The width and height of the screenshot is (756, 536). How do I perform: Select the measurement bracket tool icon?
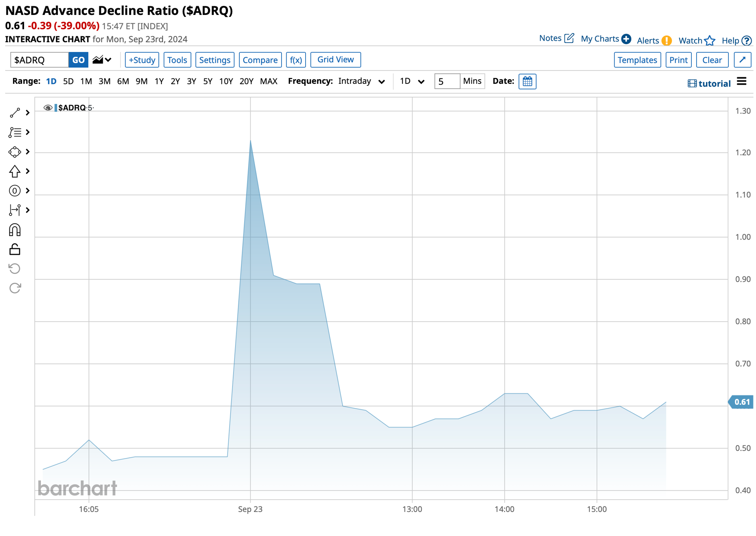15,210
